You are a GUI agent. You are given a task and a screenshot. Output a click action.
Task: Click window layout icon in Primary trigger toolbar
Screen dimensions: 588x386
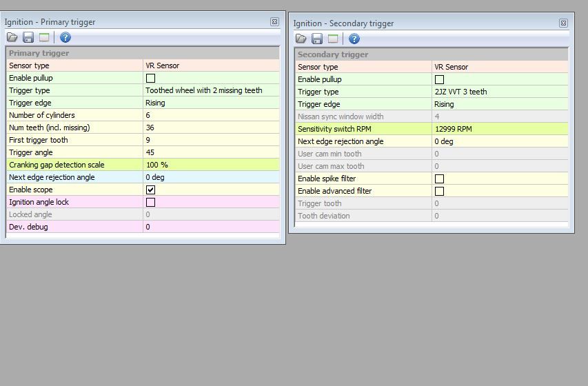coord(44,37)
